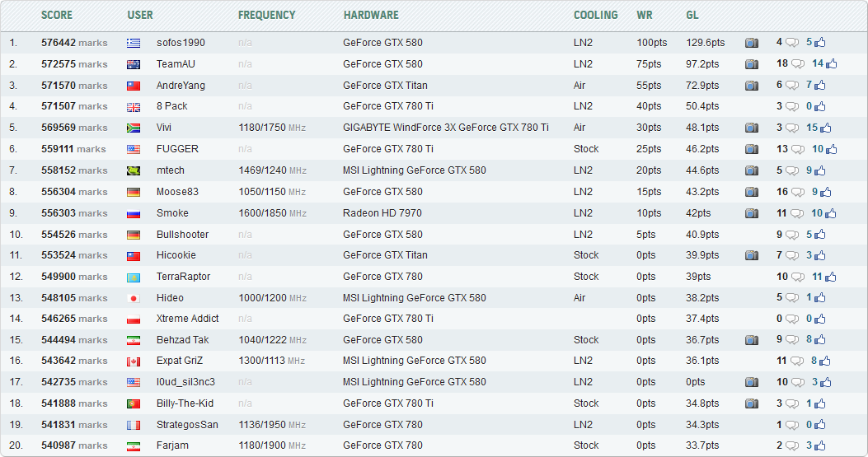Open comments bubble for Farjam
The image size is (868, 457).
[792, 445]
